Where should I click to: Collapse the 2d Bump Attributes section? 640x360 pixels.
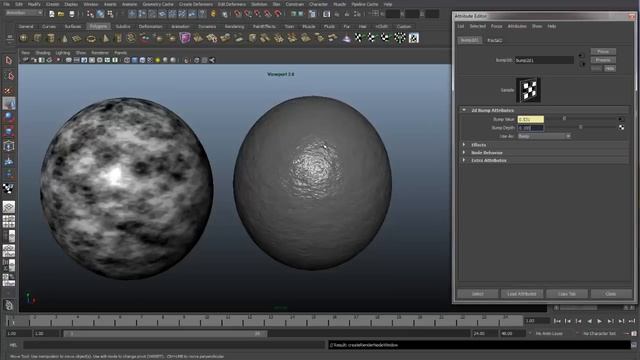click(464, 110)
